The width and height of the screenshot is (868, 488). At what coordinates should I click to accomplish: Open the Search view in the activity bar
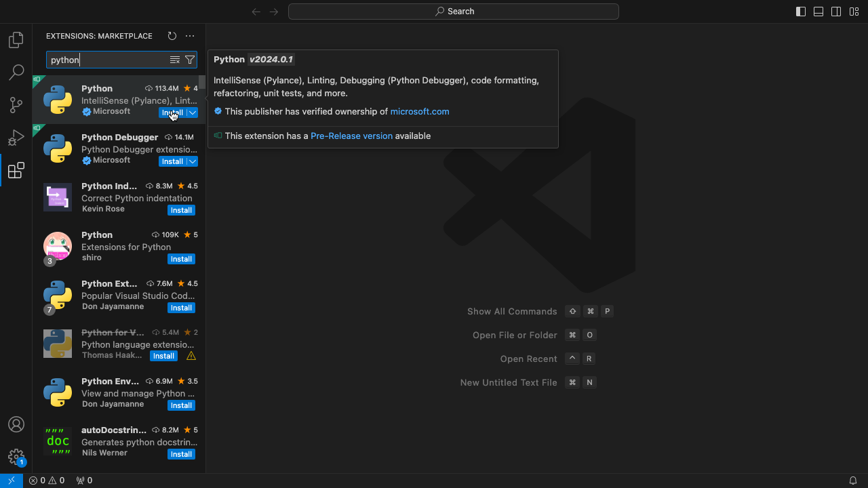pyautogui.click(x=16, y=73)
